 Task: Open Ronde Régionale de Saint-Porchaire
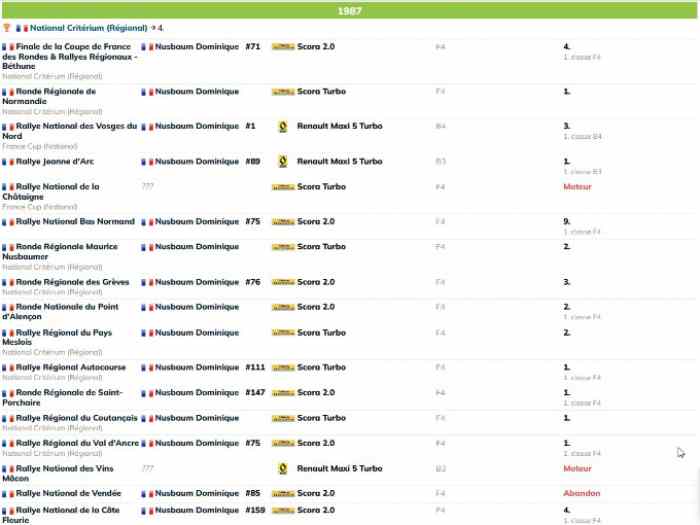pos(62,397)
